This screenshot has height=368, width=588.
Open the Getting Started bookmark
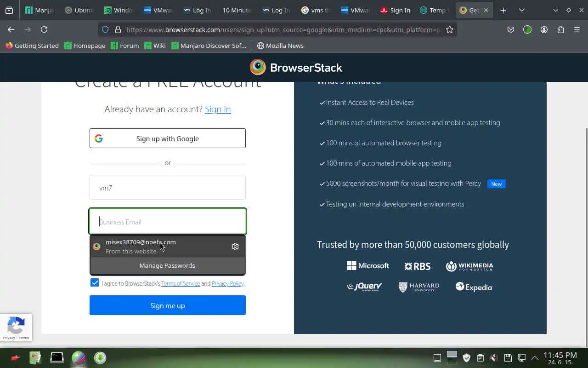pos(32,46)
